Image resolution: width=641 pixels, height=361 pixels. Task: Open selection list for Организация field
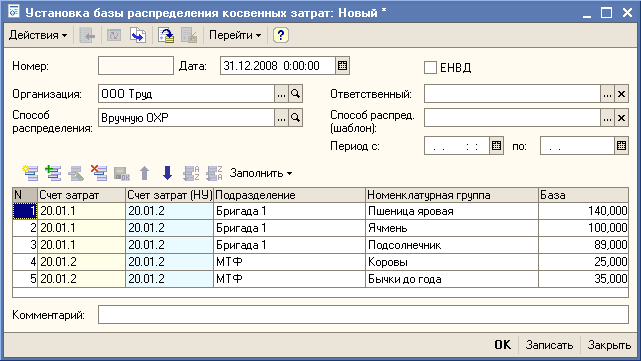coord(281,94)
